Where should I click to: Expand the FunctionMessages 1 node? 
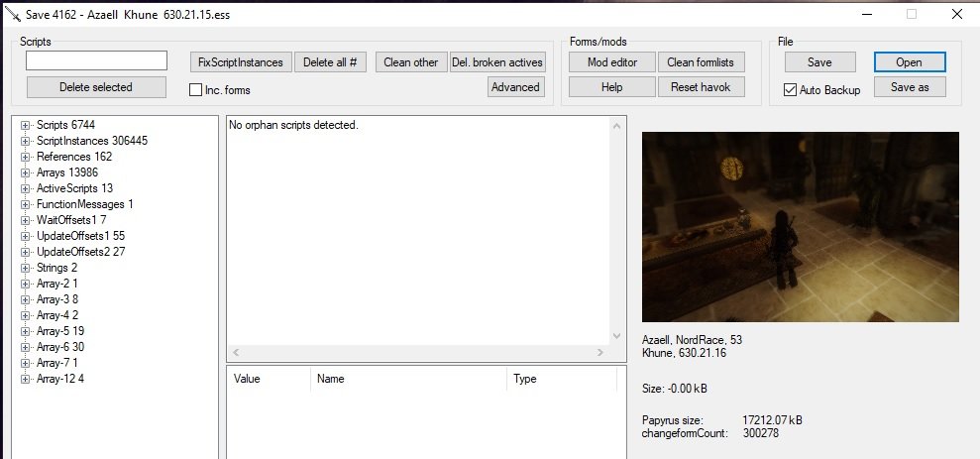coord(25,204)
